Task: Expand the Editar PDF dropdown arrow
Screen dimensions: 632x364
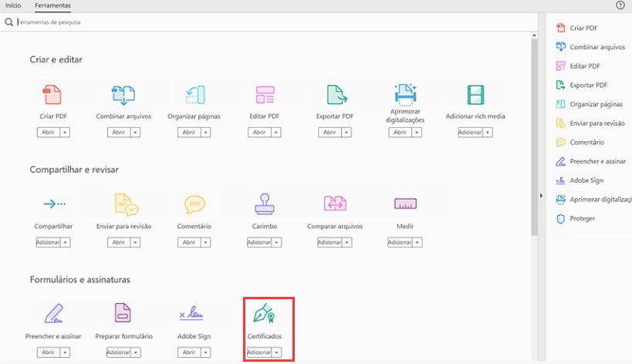Action: coord(276,133)
